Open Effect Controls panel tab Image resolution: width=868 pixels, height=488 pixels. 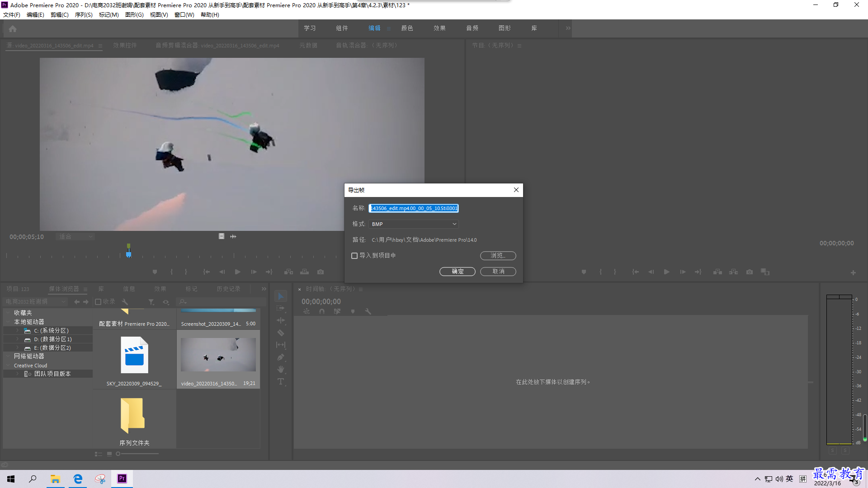125,46
